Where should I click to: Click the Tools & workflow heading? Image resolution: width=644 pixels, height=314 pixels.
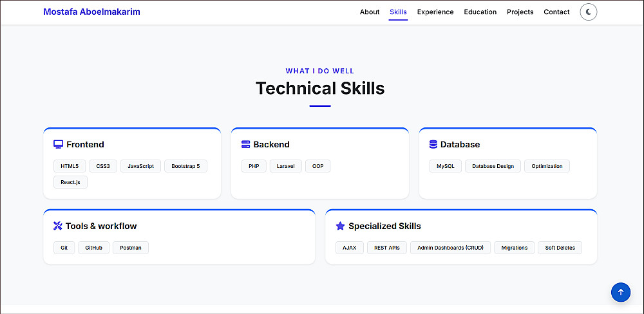click(101, 226)
